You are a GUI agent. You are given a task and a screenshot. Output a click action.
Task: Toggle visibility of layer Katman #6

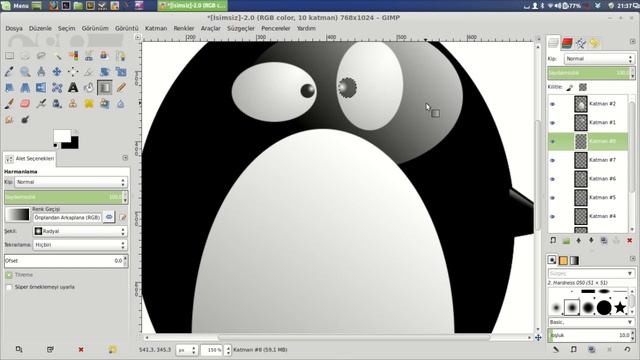tap(553, 179)
